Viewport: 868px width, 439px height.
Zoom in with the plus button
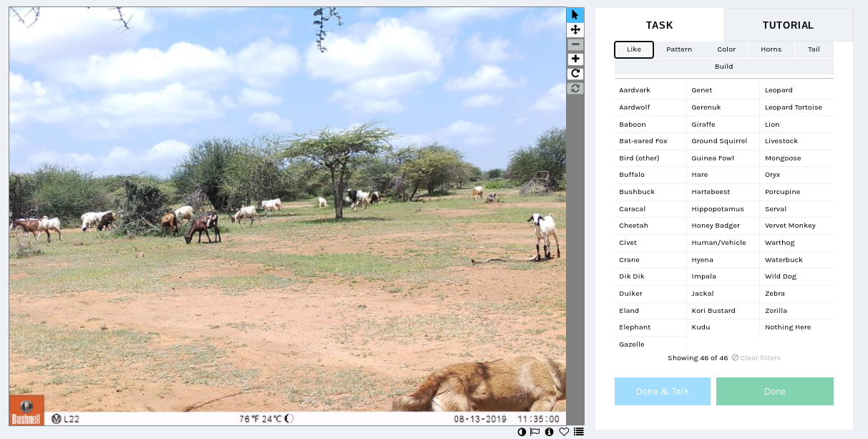click(x=575, y=59)
